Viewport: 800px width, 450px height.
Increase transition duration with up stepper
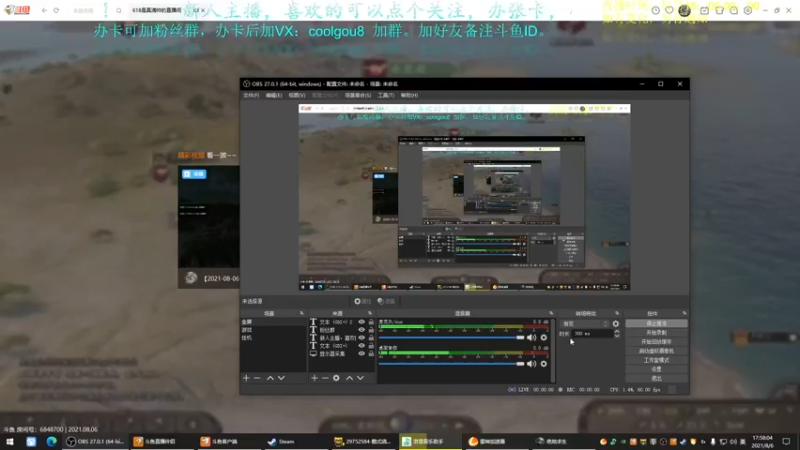[x=617, y=331]
